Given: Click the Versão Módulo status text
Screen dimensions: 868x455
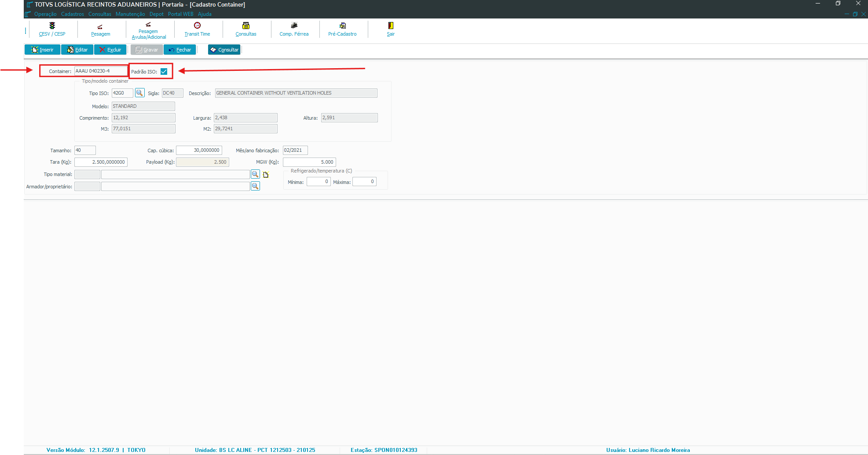Looking at the screenshot, I should (96, 450).
